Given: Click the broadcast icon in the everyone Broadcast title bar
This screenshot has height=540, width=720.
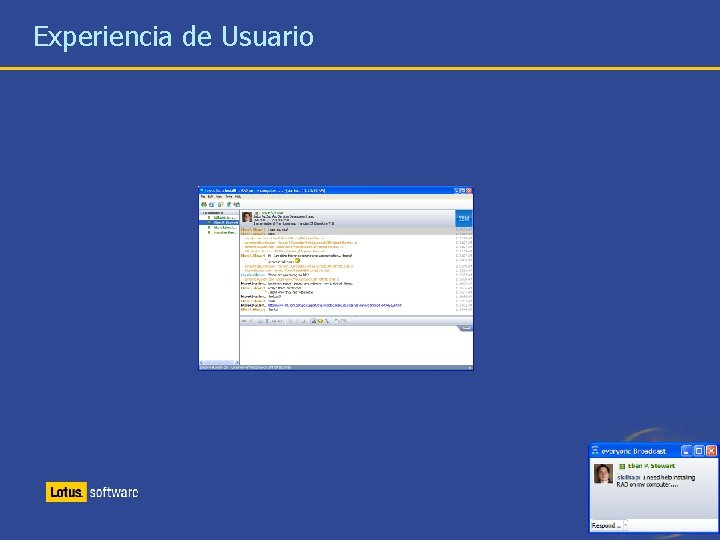Looking at the screenshot, I should tap(595, 450).
